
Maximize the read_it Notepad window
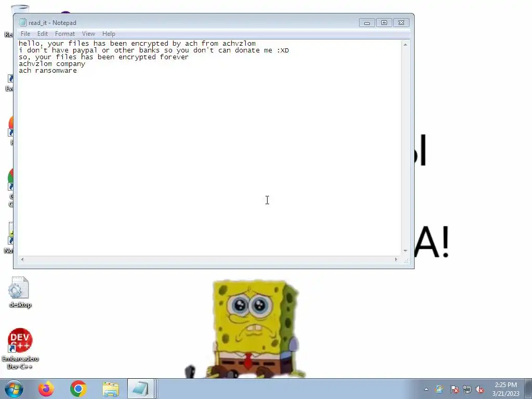click(x=384, y=23)
